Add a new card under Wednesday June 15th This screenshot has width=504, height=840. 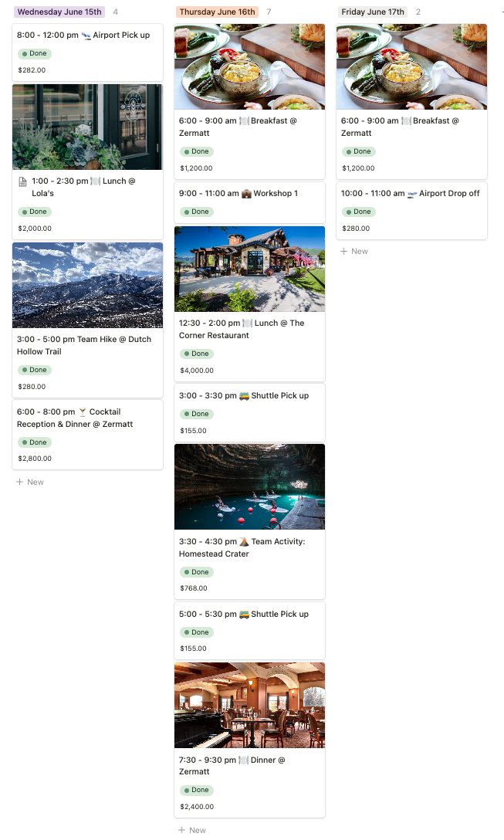point(30,482)
